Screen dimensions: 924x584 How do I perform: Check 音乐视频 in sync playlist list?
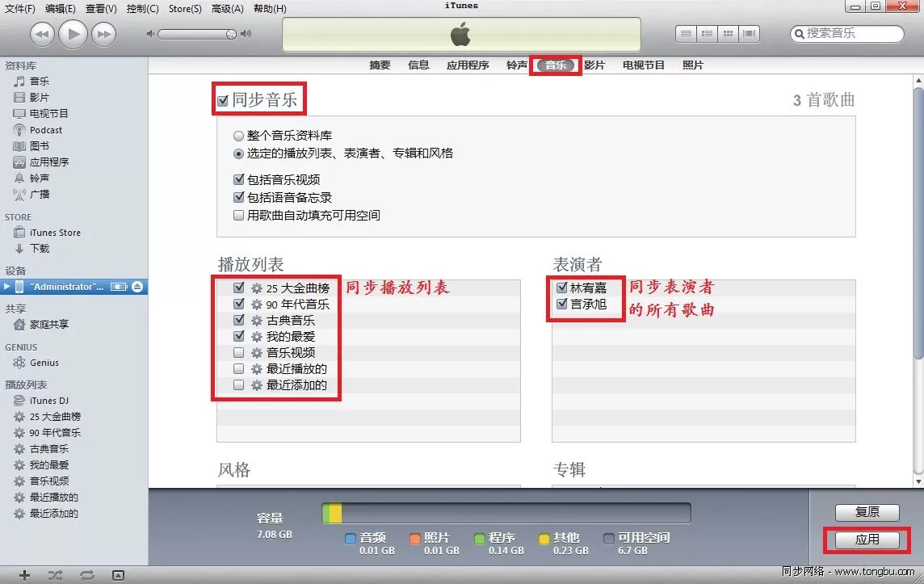[238, 353]
